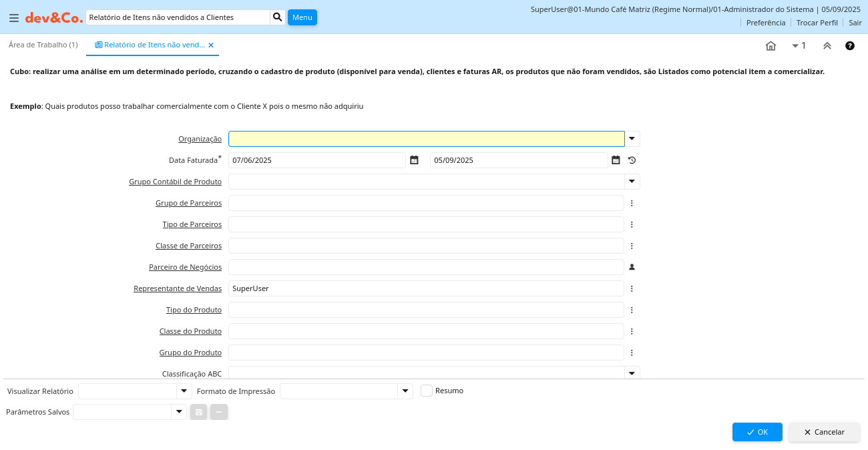Screen dimensions: 868x450
Task: Go to home via house icon
Action: pyautogui.click(x=771, y=45)
